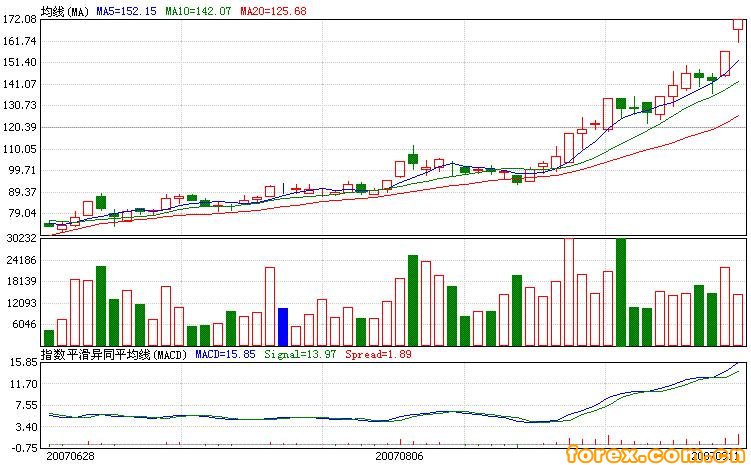751x465 pixels.
Task: Click the 30232 volume axis label
Action: pyautogui.click(x=21, y=239)
